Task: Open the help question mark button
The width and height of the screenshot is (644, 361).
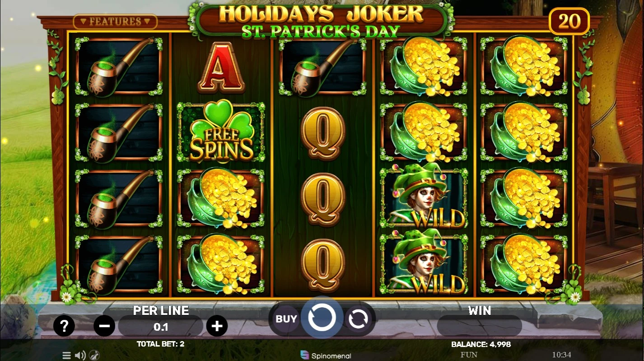Action: point(64,325)
